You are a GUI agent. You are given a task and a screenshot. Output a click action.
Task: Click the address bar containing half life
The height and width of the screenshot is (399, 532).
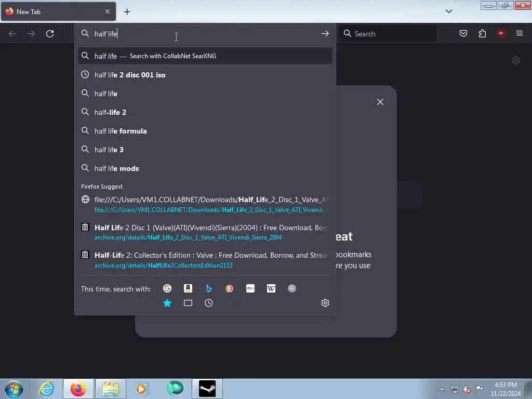(x=205, y=34)
